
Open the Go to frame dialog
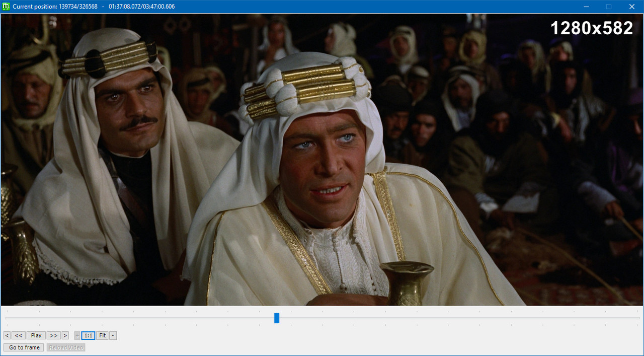[24, 347]
